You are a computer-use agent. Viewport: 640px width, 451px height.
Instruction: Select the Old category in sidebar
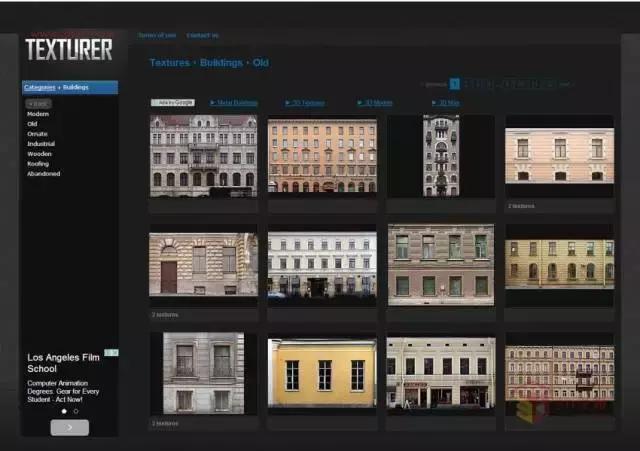tap(32, 124)
